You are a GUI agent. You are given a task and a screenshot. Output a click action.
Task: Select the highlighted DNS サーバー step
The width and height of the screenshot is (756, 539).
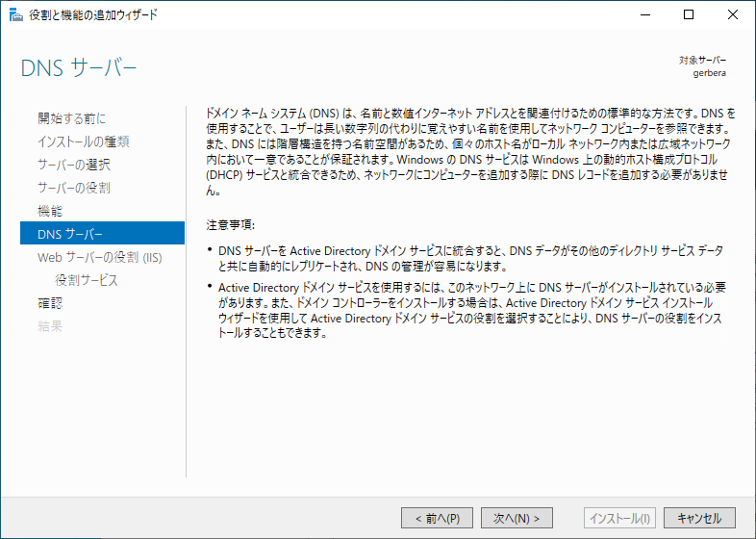tap(102, 234)
